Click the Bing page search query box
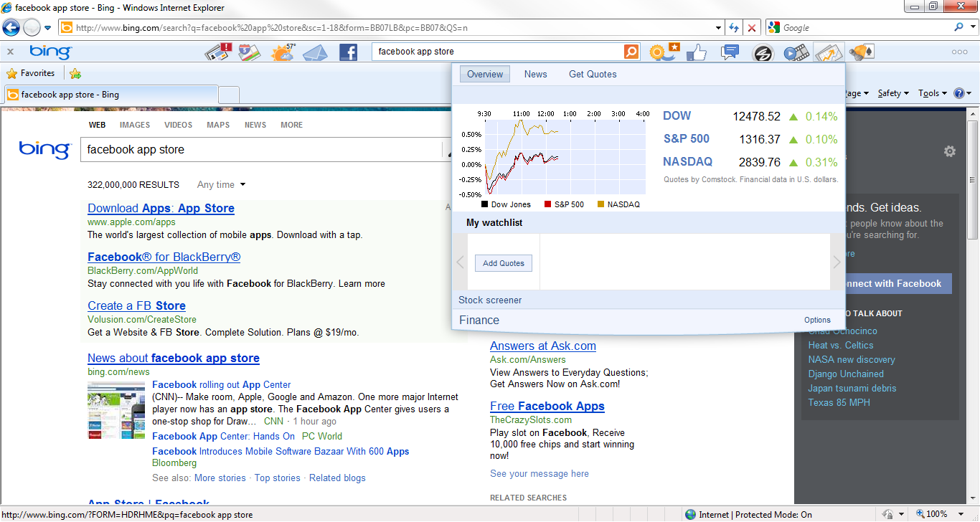 pos(262,150)
